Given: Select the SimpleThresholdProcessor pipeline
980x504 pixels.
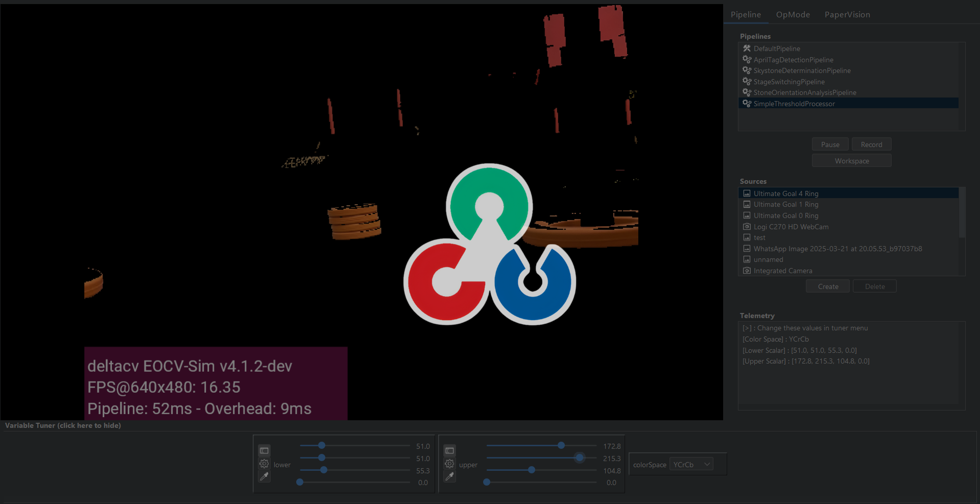Looking at the screenshot, I should click(x=848, y=104).
